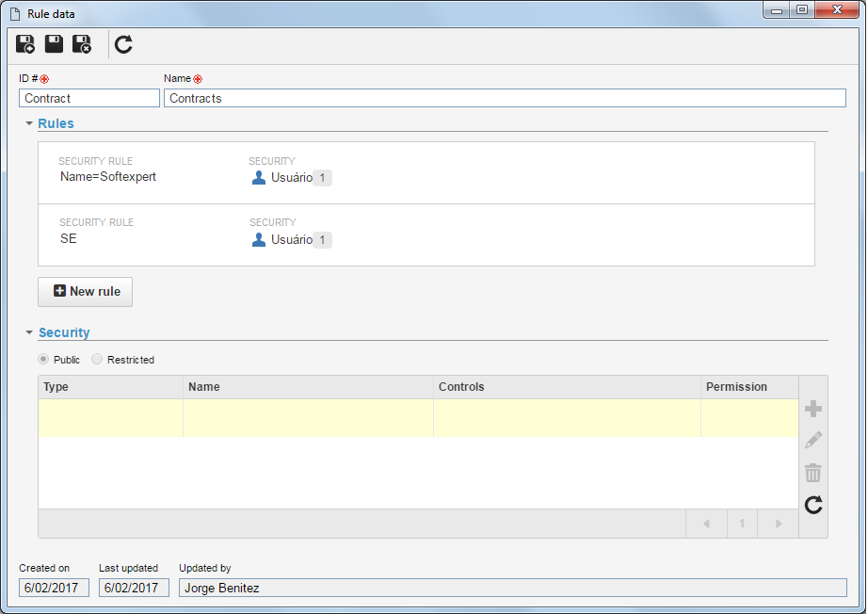The height and width of the screenshot is (614, 868).
Task: Click the Name input field containing Contracts
Action: (505, 98)
